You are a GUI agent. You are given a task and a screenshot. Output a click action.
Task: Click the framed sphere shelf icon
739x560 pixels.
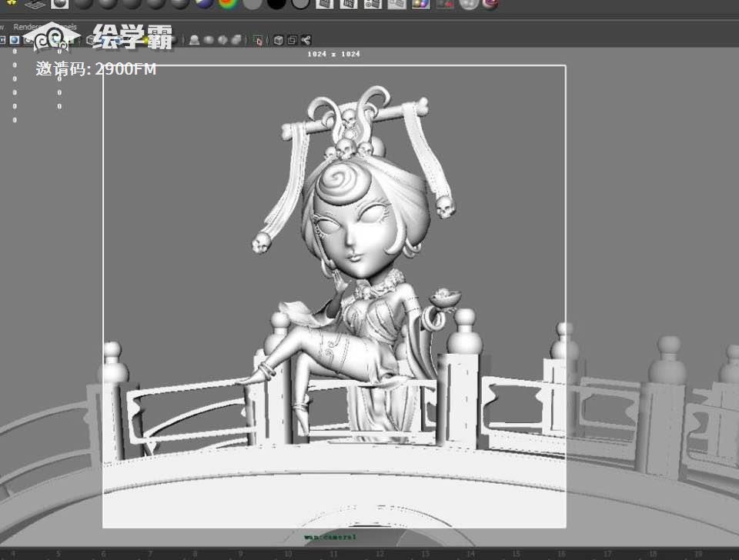(x=60, y=4)
